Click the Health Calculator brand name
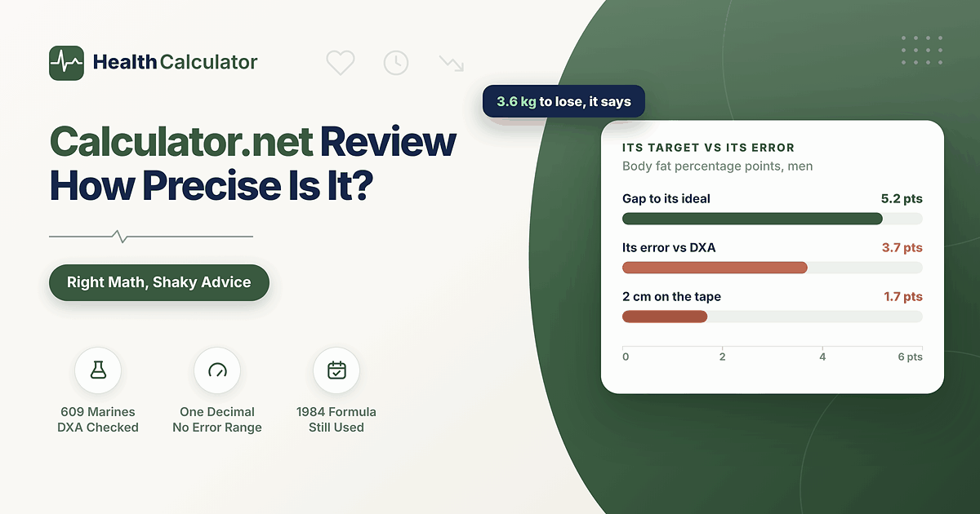Viewport: 980px width, 514px height. (x=176, y=62)
